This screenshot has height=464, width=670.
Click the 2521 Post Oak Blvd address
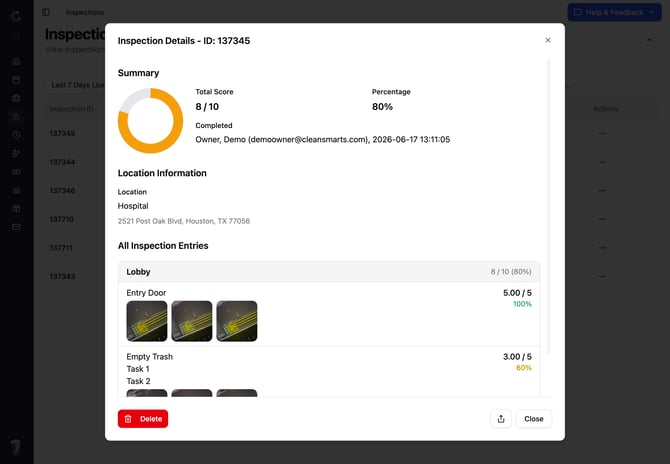point(184,221)
